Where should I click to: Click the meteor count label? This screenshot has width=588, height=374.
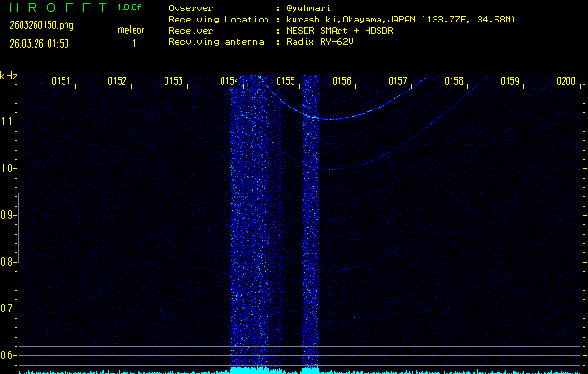click(131, 30)
